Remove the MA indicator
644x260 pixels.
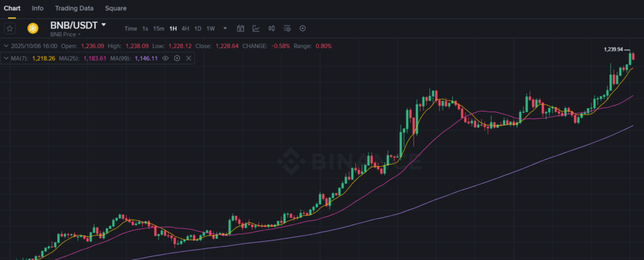point(189,58)
